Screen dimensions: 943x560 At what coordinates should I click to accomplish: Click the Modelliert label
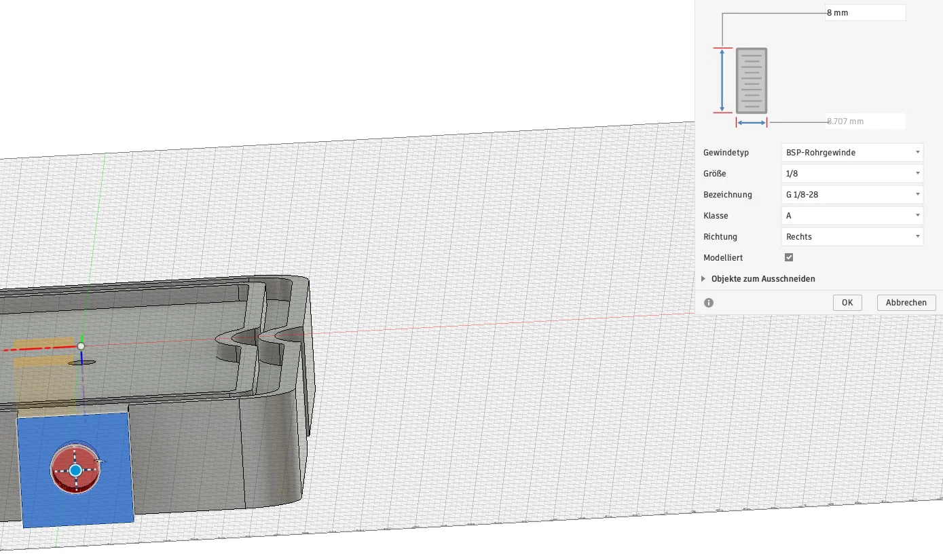point(724,258)
